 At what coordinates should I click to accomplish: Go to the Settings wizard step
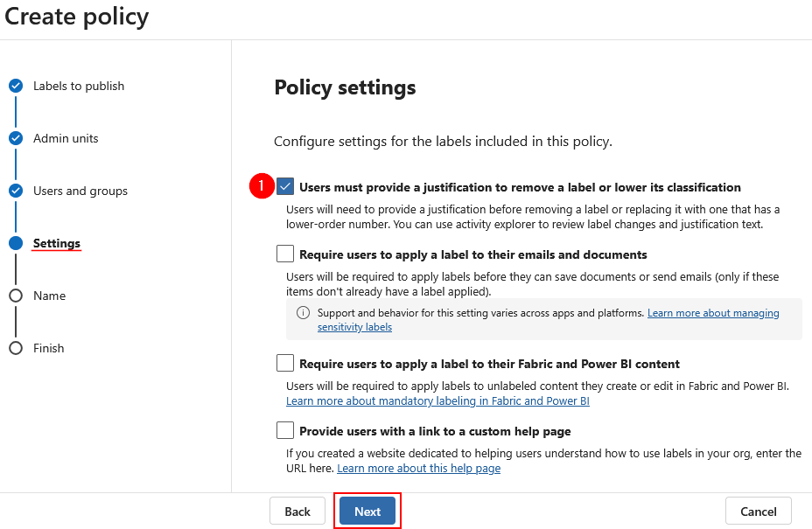click(56, 243)
